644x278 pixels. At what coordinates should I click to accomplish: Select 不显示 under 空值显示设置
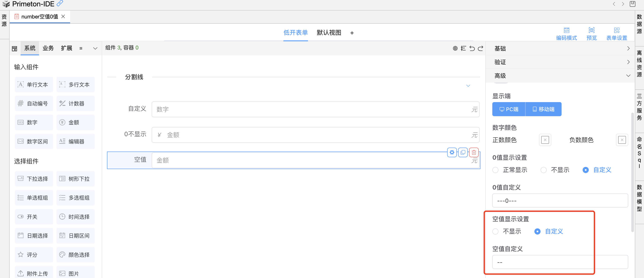pyautogui.click(x=495, y=231)
